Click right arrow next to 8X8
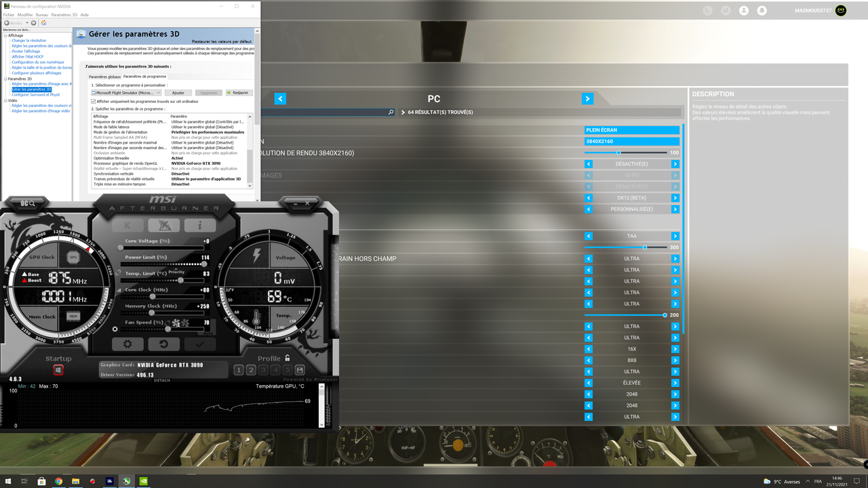Image resolution: width=868 pixels, height=488 pixels. point(675,360)
